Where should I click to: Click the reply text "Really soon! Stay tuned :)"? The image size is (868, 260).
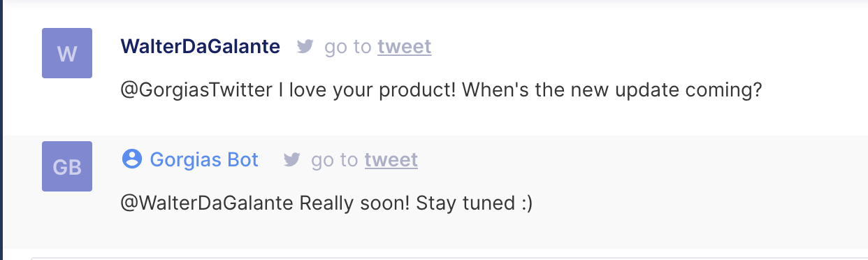(417, 204)
